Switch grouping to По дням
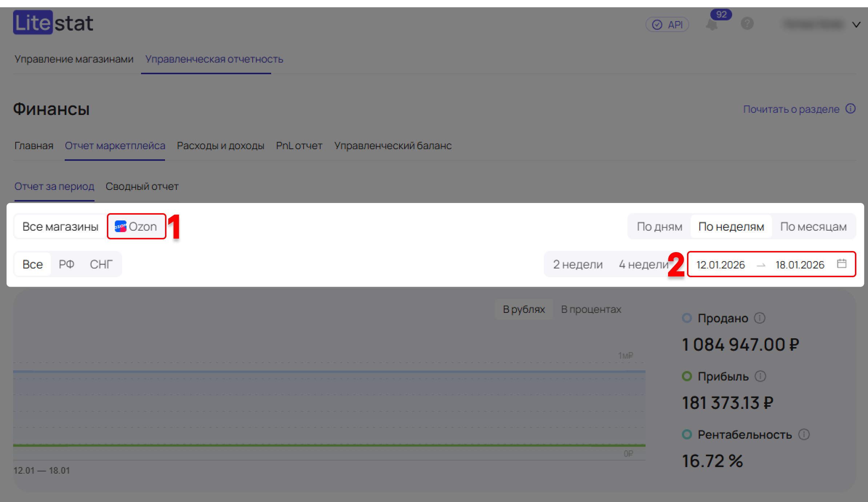Image resolution: width=868 pixels, height=502 pixels. click(x=659, y=227)
